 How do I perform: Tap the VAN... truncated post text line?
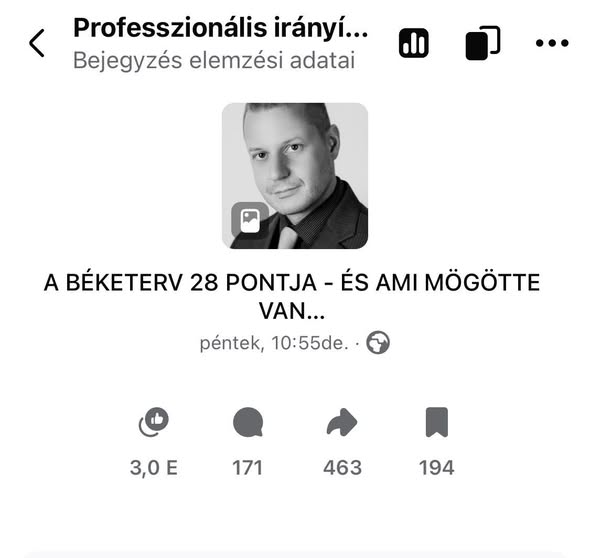292,311
